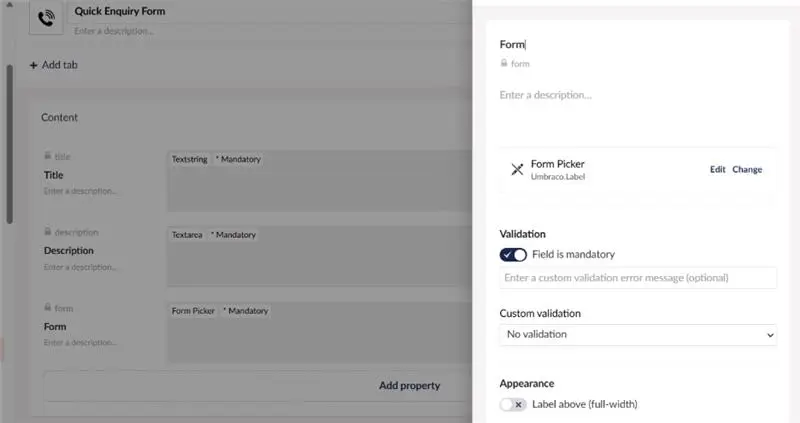
Task: Click the lock icon next to the form alias in Content
Action: 47,308
